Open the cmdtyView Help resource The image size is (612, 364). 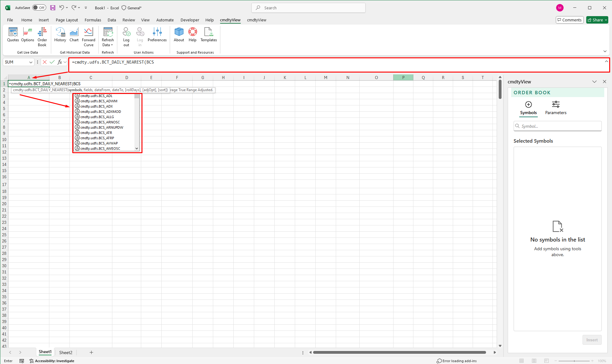[x=192, y=35]
